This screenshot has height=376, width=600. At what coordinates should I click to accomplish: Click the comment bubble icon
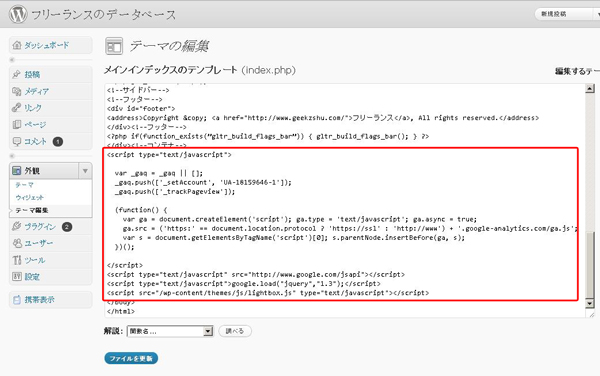[x=16, y=142]
